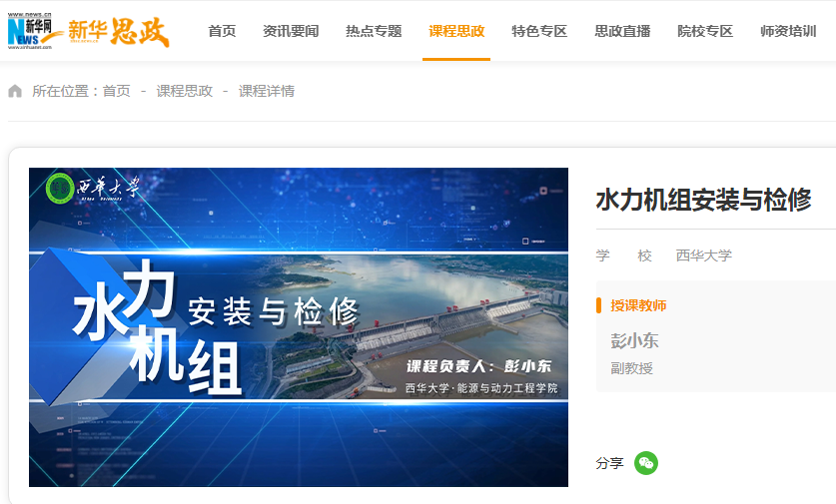The width and height of the screenshot is (836, 504).
Task: Open the 资讯要闻 navigation tab
Action: (x=291, y=31)
